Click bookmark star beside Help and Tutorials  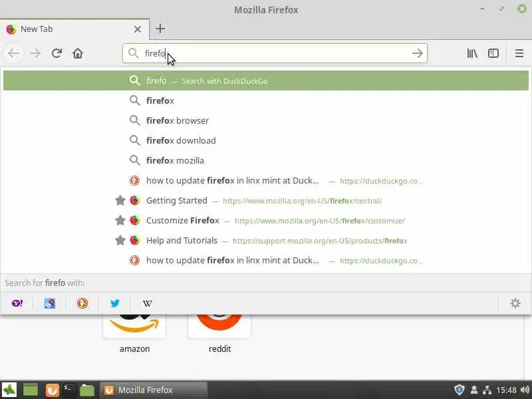120,240
